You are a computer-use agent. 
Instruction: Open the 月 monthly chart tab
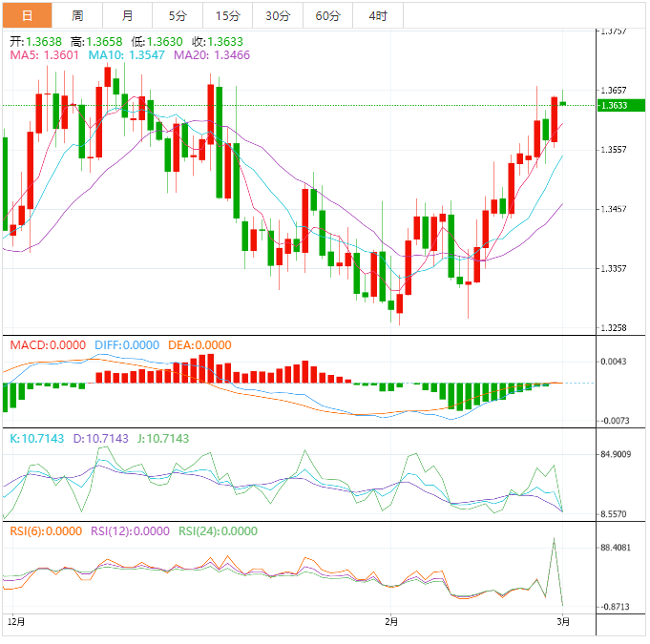click(128, 15)
